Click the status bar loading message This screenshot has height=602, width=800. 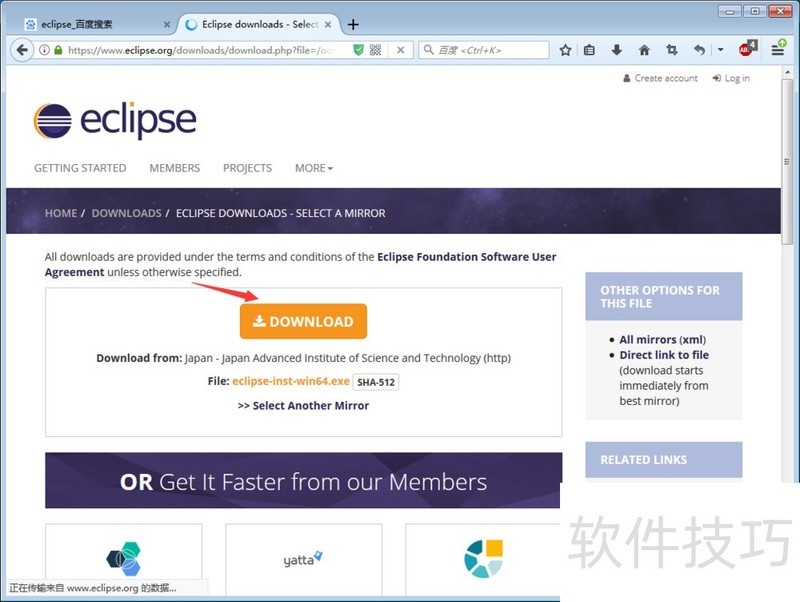(x=93, y=588)
